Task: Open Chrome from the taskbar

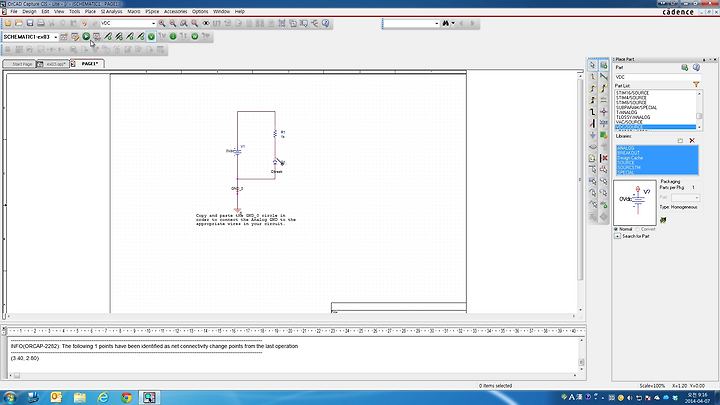Action: [126, 397]
